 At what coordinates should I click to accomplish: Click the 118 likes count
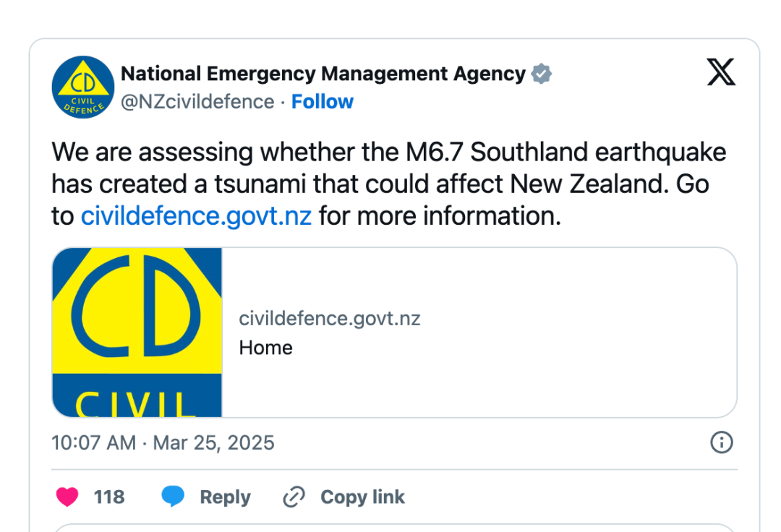tap(109, 497)
